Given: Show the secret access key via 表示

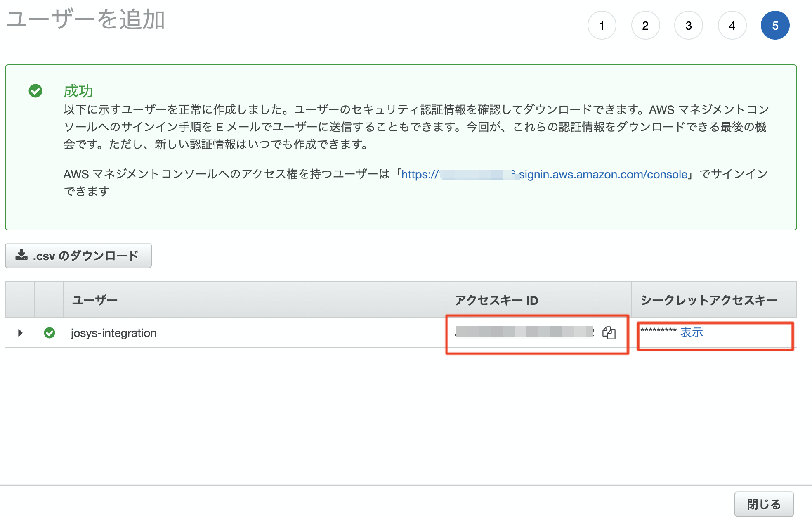Looking at the screenshot, I should [x=692, y=332].
